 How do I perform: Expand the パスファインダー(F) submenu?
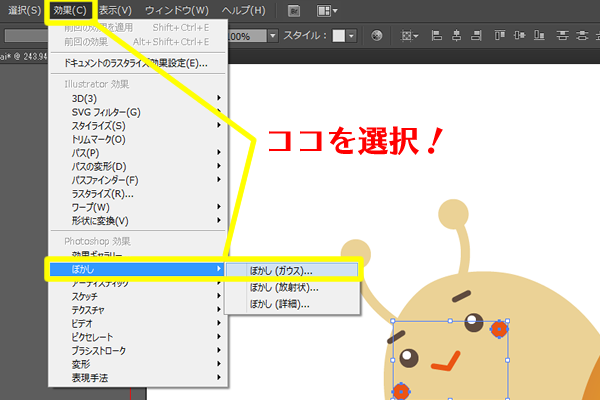coord(98,179)
